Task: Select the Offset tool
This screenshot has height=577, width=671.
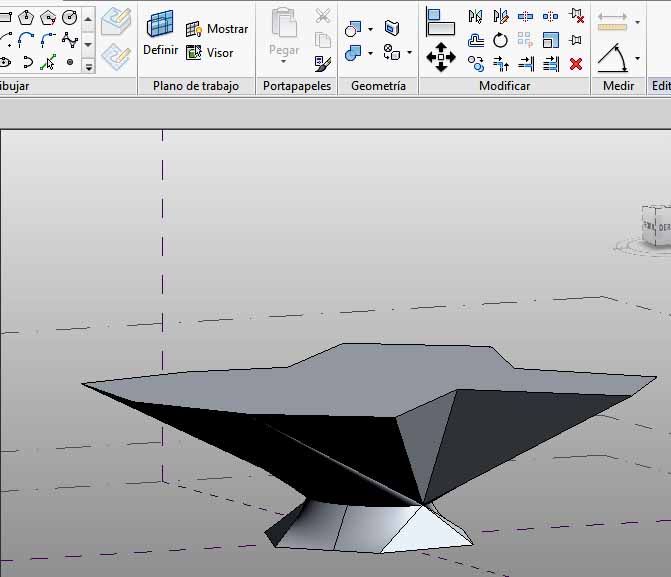Action: [x=475, y=40]
